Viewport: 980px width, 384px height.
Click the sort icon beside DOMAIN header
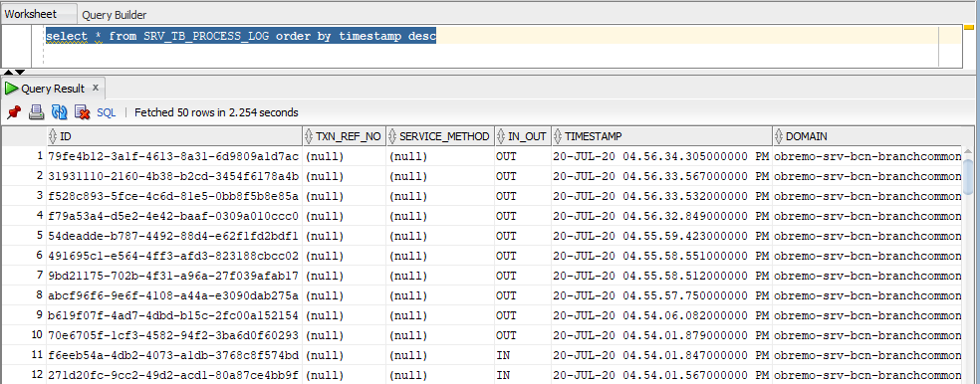779,136
